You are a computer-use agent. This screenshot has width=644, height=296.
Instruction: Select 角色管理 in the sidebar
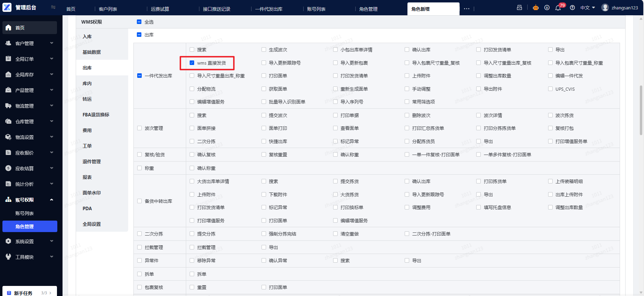click(30, 226)
